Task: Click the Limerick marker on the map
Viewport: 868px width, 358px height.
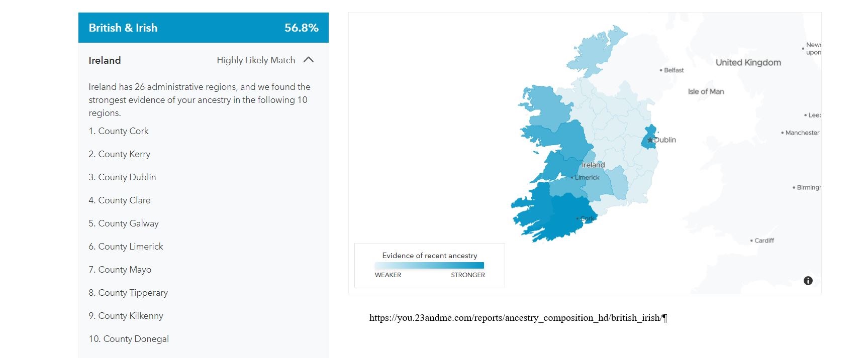Action: click(572, 177)
